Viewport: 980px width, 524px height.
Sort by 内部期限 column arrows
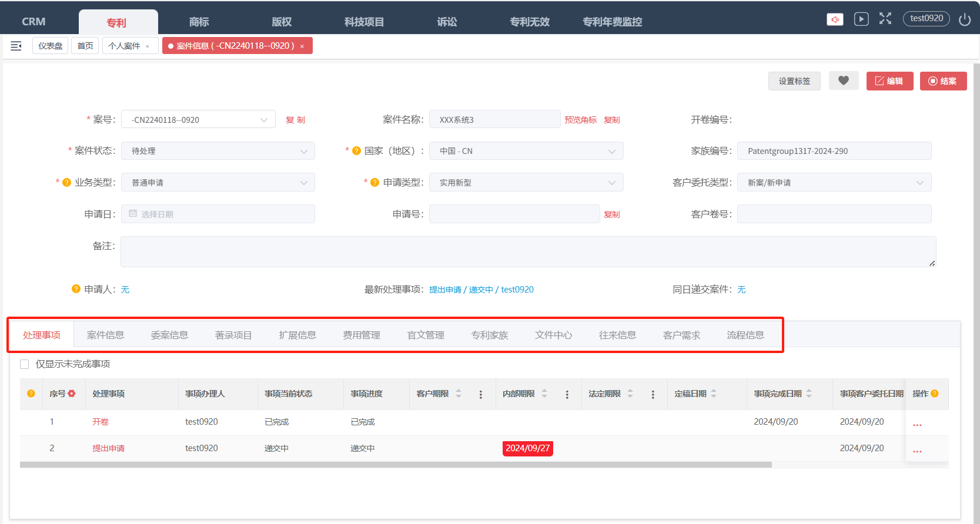544,394
